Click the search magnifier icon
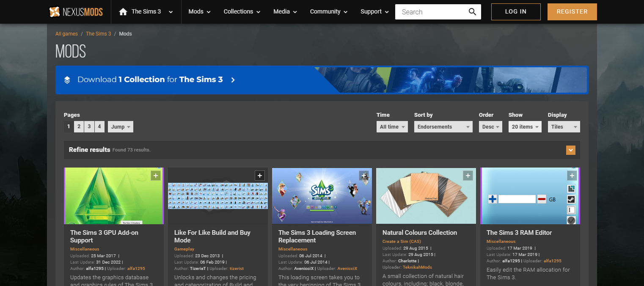Screen dimensions: 644x286 (x=472, y=12)
